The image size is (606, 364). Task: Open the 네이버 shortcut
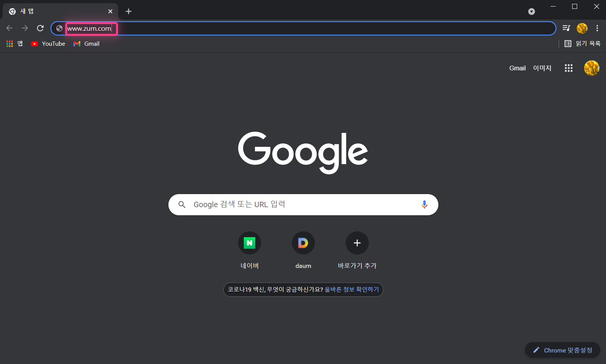250,250
